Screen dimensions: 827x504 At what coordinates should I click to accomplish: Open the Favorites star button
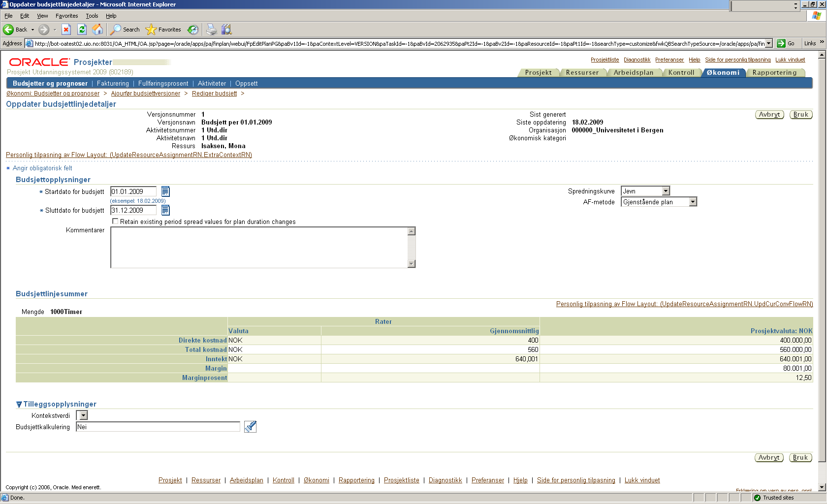[163, 30]
